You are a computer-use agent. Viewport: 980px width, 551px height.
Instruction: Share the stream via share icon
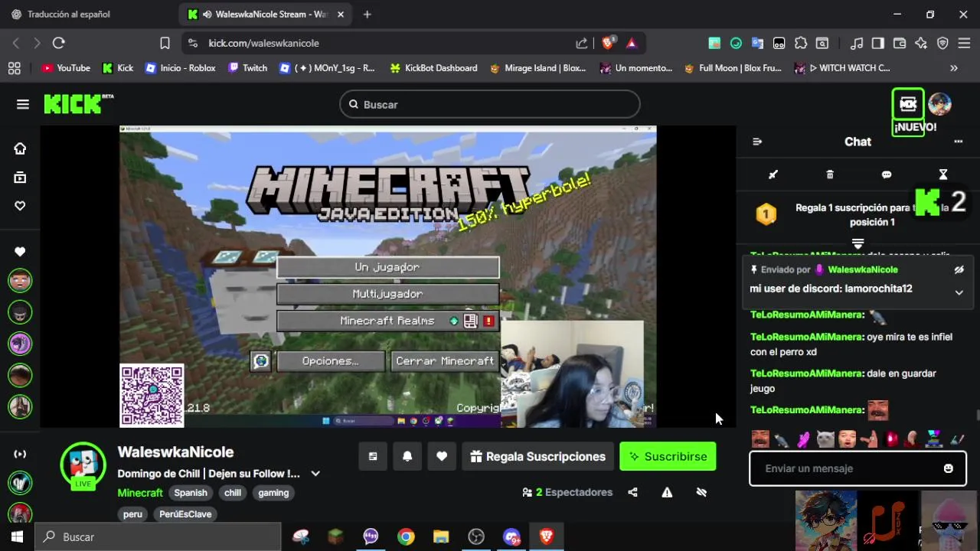tap(632, 492)
